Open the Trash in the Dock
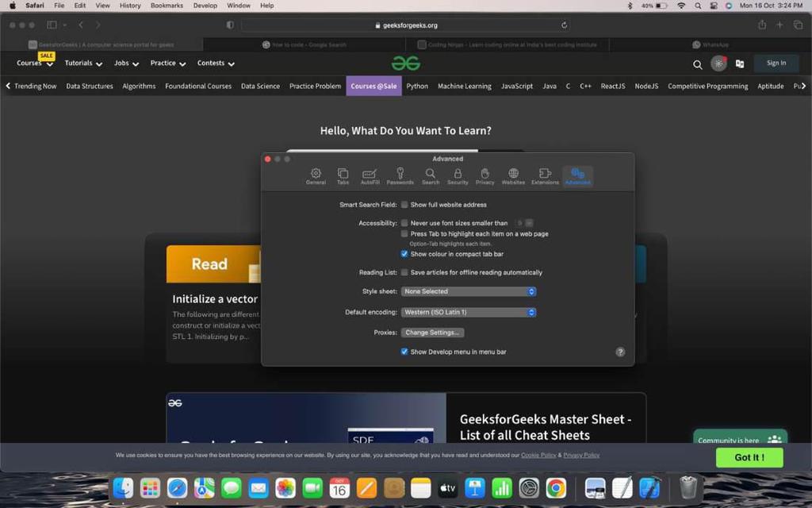 688,488
